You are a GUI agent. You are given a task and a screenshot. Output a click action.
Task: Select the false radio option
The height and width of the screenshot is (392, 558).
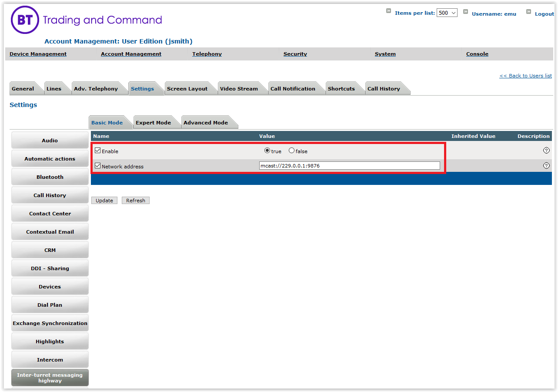tap(291, 151)
